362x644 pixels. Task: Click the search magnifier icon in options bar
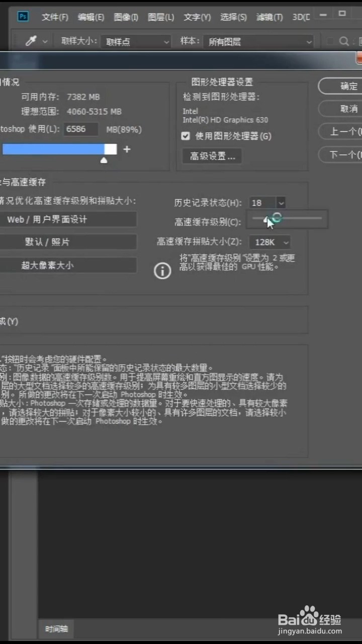pyautogui.click(x=344, y=41)
